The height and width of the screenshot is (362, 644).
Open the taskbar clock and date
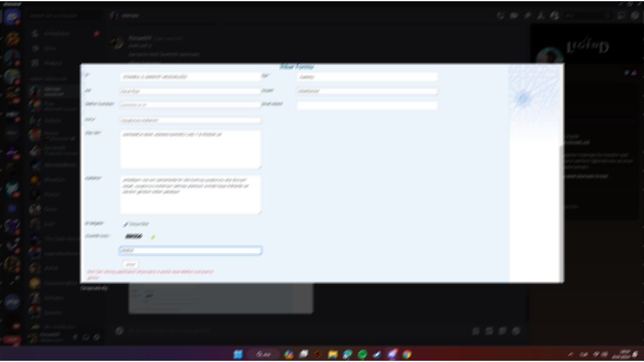[621, 354]
